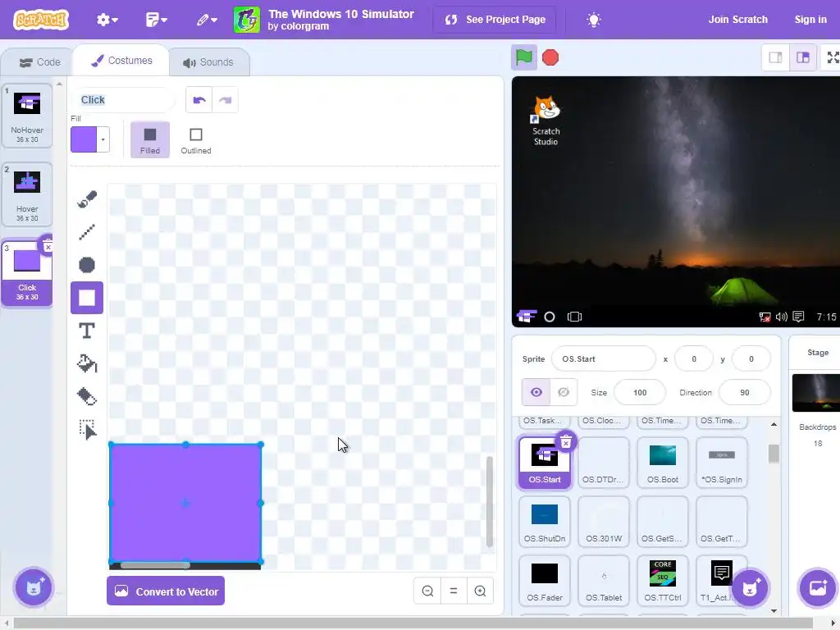The height and width of the screenshot is (630, 840).
Task: Open the Choose a Backdrop button
Action: pyautogui.click(x=818, y=587)
